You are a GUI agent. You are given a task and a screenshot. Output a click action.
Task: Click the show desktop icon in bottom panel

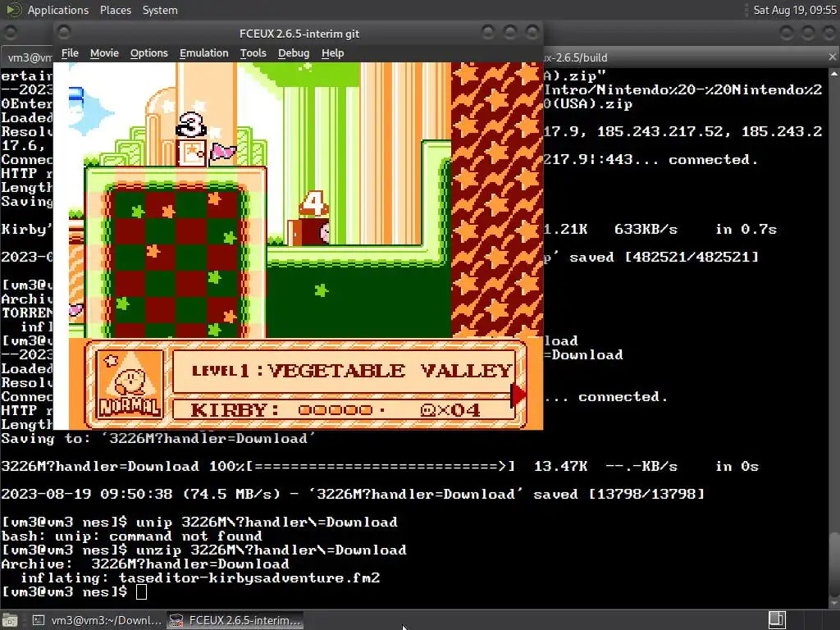10,620
